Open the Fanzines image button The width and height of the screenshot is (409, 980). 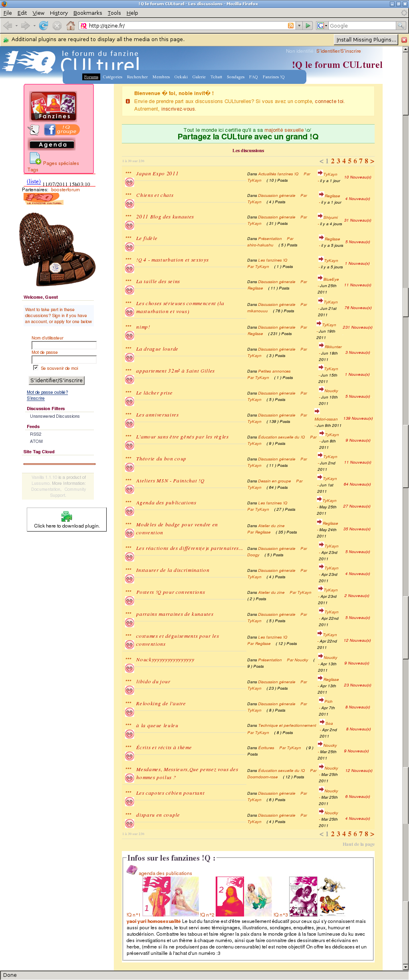click(x=53, y=106)
